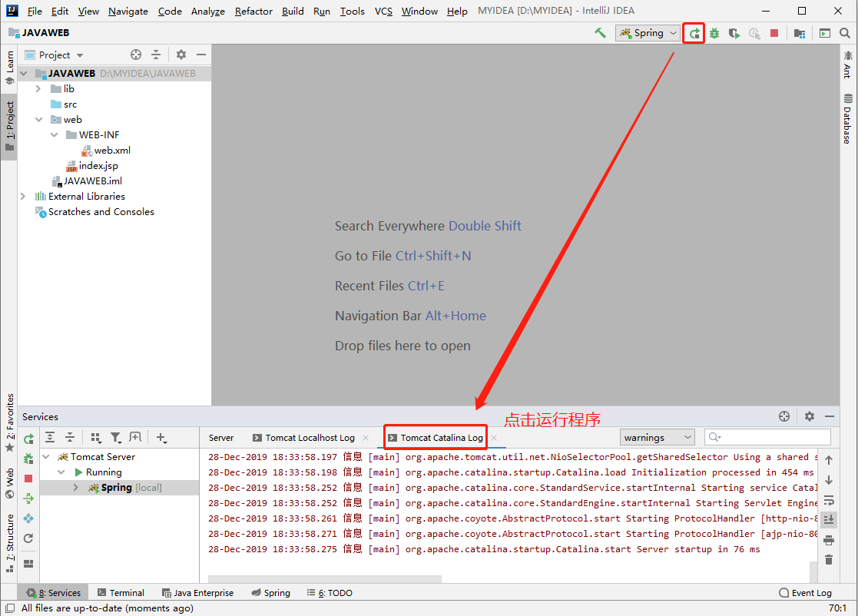Toggle scroll-to-end in the log sidebar

coord(829,520)
